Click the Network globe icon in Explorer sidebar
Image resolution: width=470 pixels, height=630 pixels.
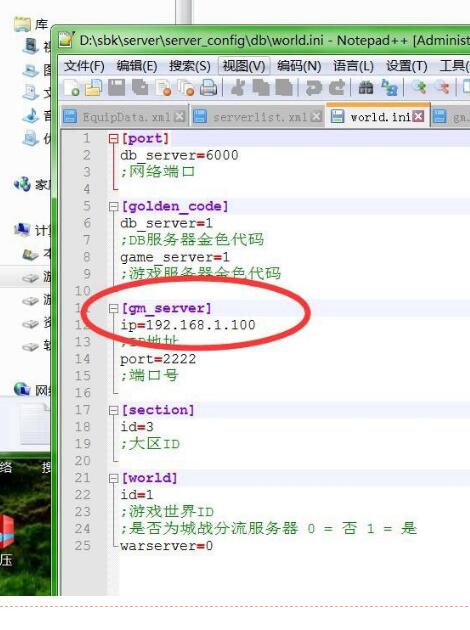22,389
